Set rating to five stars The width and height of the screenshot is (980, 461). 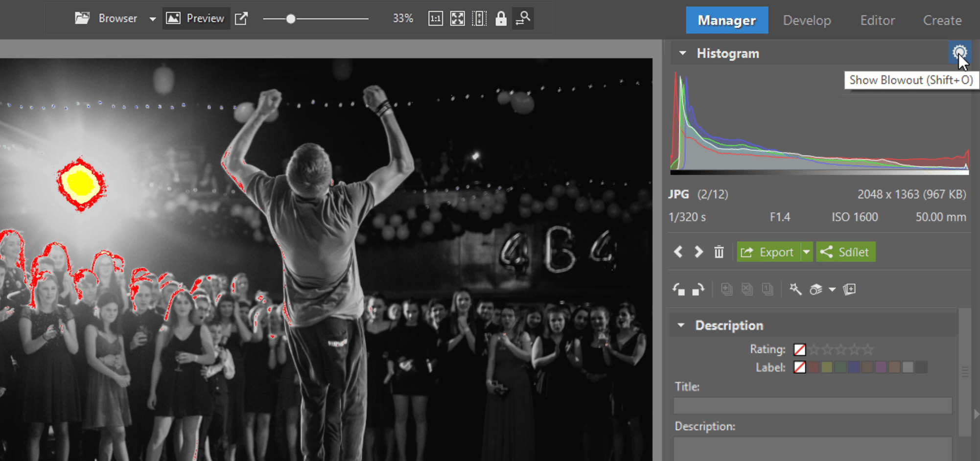click(868, 349)
